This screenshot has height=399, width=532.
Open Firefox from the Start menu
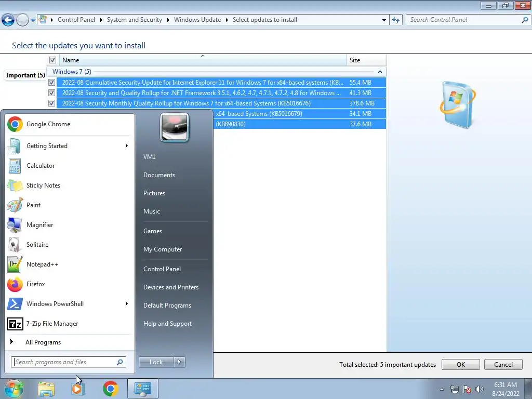click(x=70, y=284)
